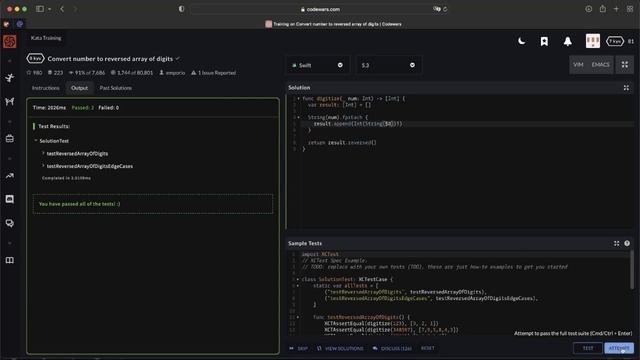Fold func testReversedArrayOfDigits in Sample Tests

(298, 317)
